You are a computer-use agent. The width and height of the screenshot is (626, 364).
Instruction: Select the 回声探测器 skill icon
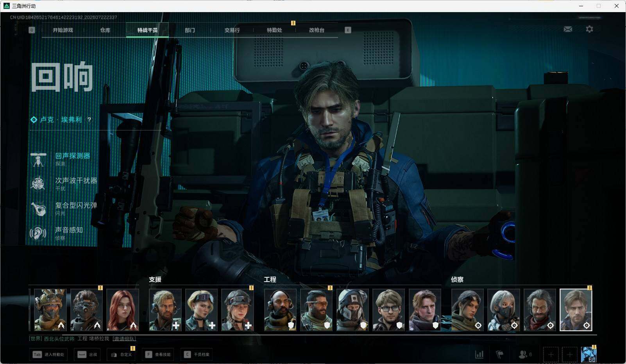point(38,159)
